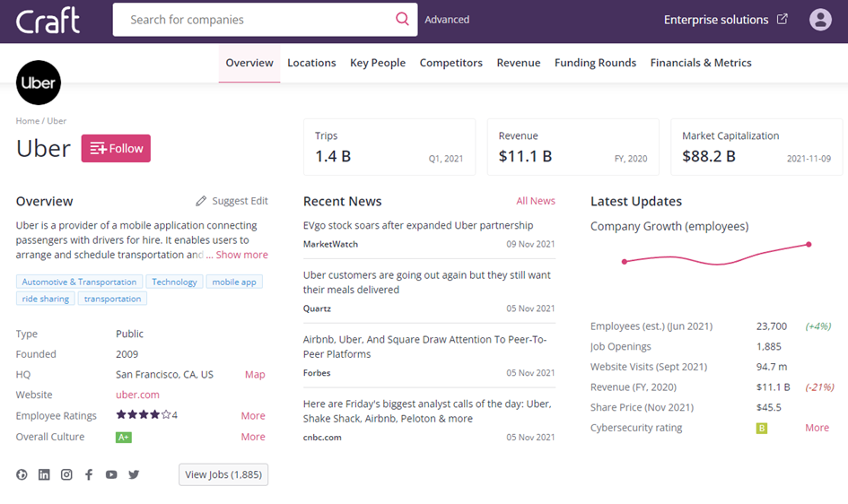Select the Overview tab
848x504 pixels.
(x=249, y=63)
